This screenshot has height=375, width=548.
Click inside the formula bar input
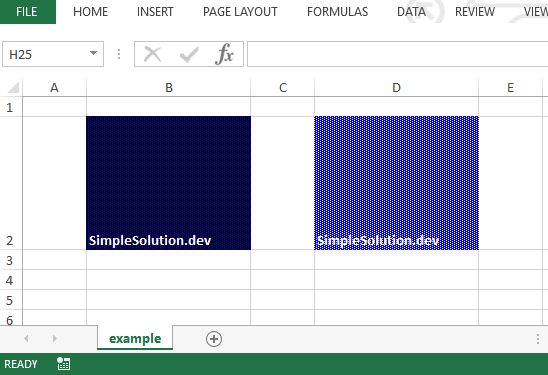point(397,54)
